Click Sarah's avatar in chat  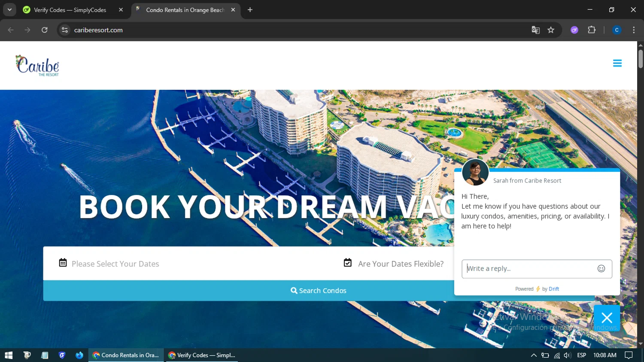pyautogui.click(x=475, y=172)
